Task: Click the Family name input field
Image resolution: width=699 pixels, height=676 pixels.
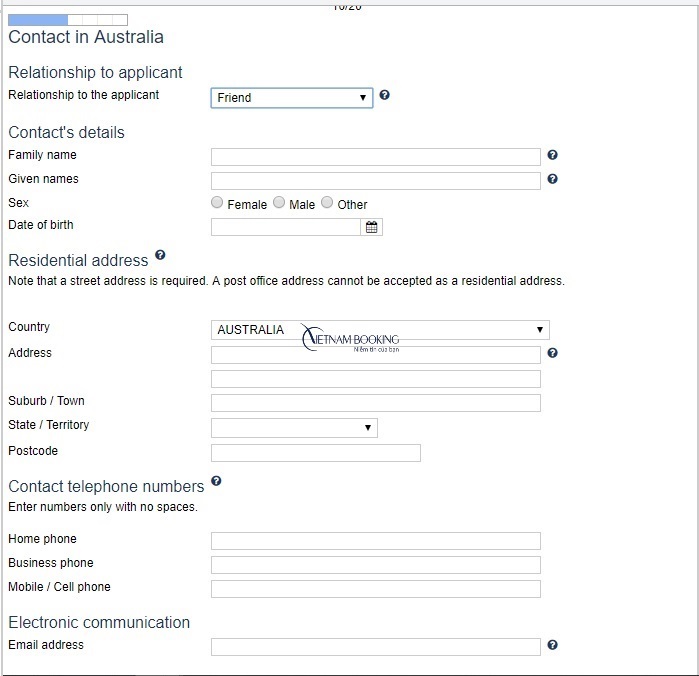Action: [375, 157]
